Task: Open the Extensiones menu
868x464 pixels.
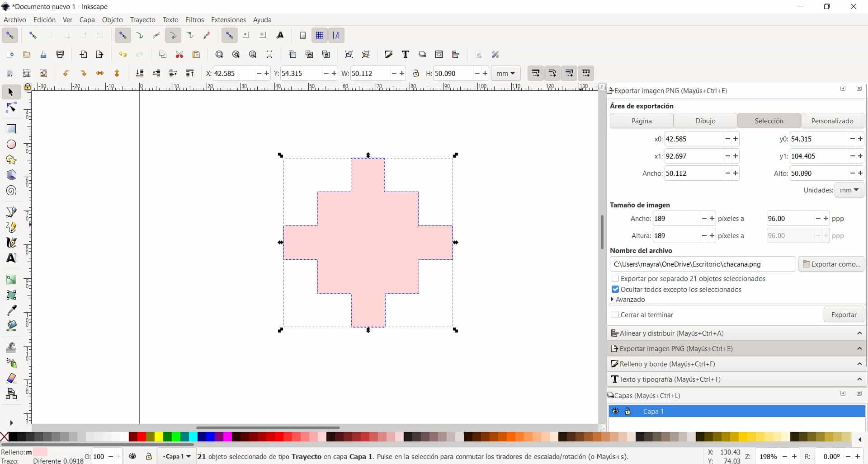Action: point(228,20)
